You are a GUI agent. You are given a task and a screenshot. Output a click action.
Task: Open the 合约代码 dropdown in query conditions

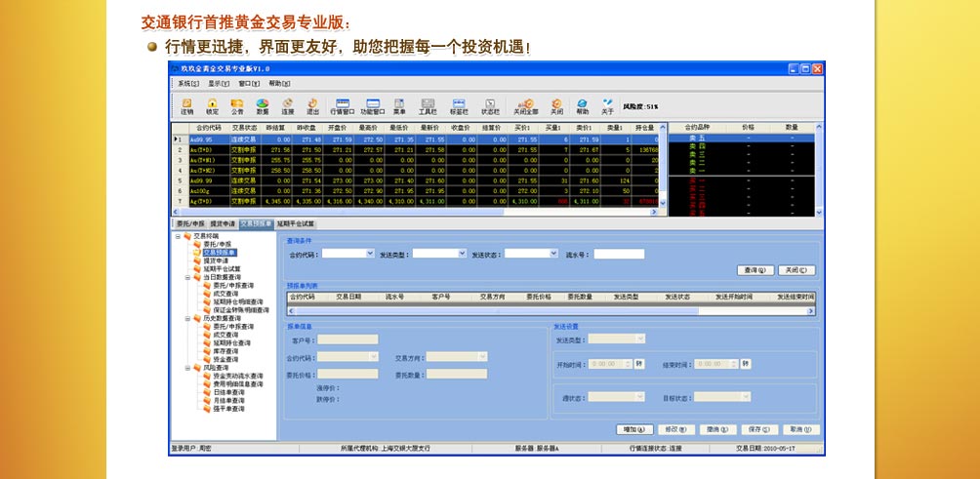370,254
